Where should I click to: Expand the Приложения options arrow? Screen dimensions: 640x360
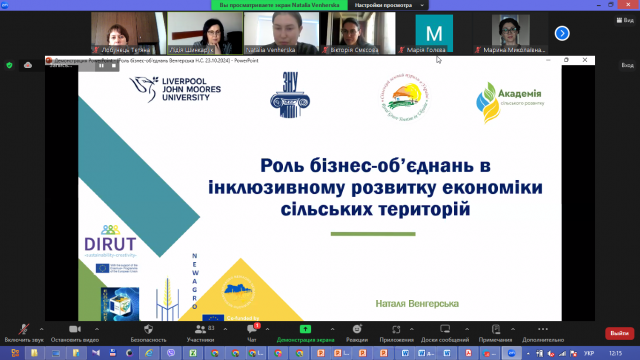point(411,329)
